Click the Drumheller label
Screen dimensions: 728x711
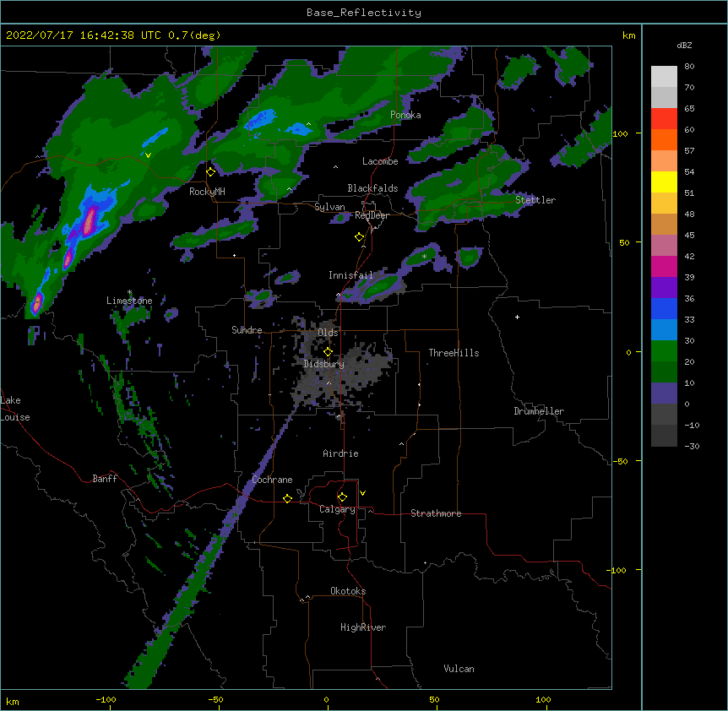click(x=539, y=411)
